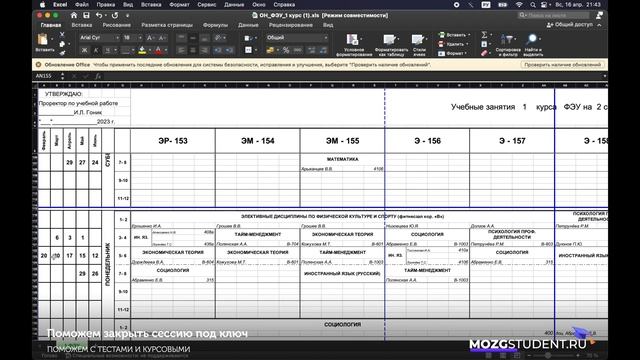
Task: Save the workbook with the floppy icon
Action: (x=86, y=16)
